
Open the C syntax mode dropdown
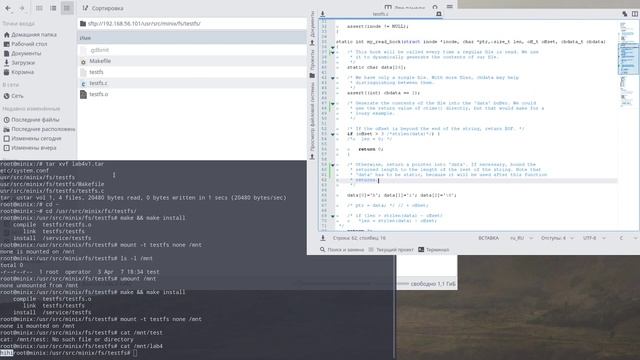pos(628,238)
